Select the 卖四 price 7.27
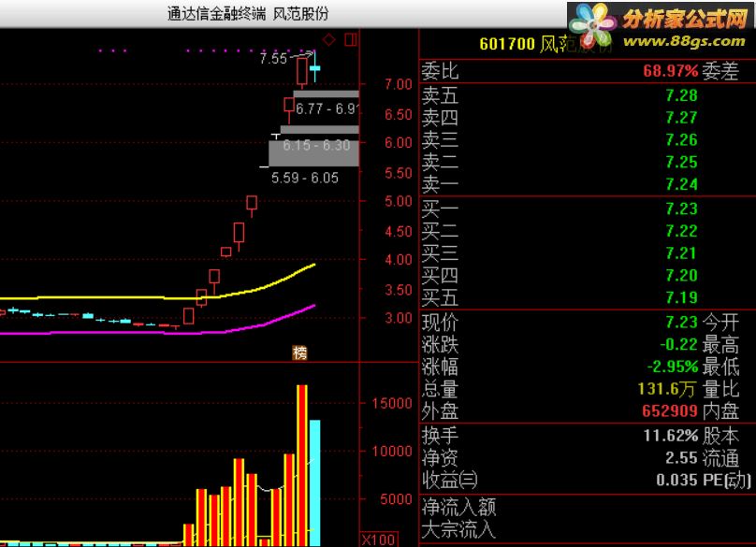 coord(682,118)
